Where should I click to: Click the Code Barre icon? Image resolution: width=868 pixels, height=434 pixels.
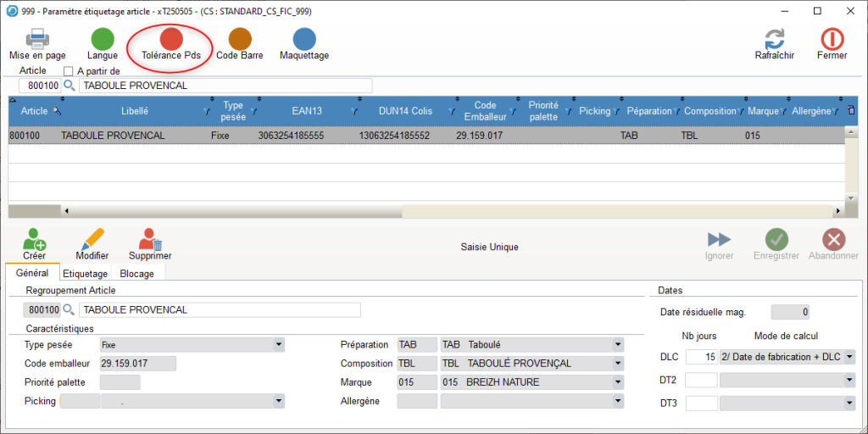240,39
